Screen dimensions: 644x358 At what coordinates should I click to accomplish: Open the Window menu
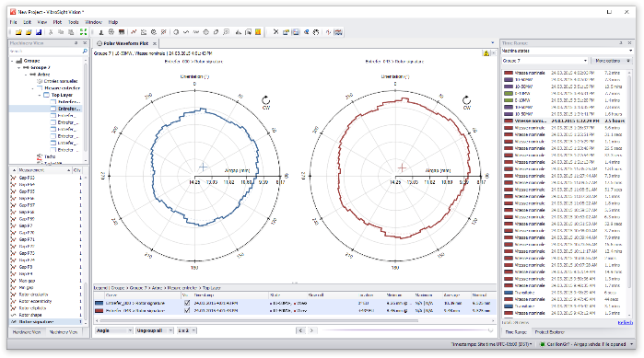[93, 22]
